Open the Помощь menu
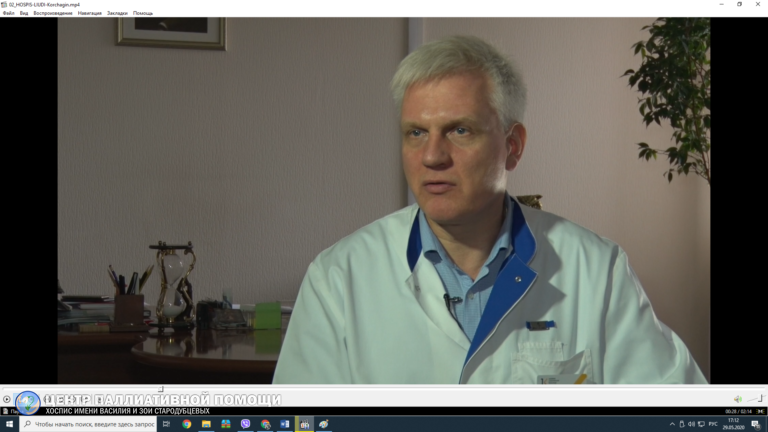Viewport: 768px width, 432px height. pyautogui.click(x=143, y=13)
